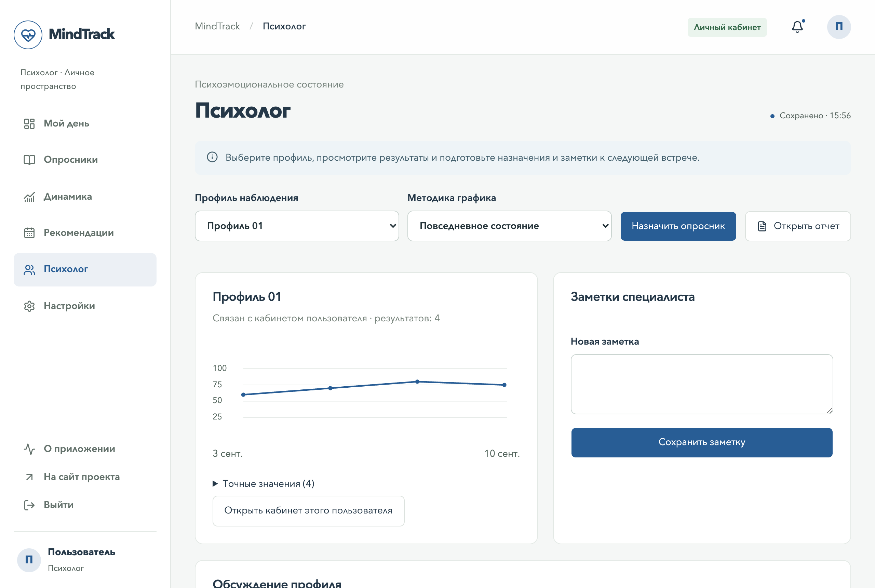The image size is (875, 588).
Task: Click the Связан с кабинетом пользователя subtitle
Action: 326,318
